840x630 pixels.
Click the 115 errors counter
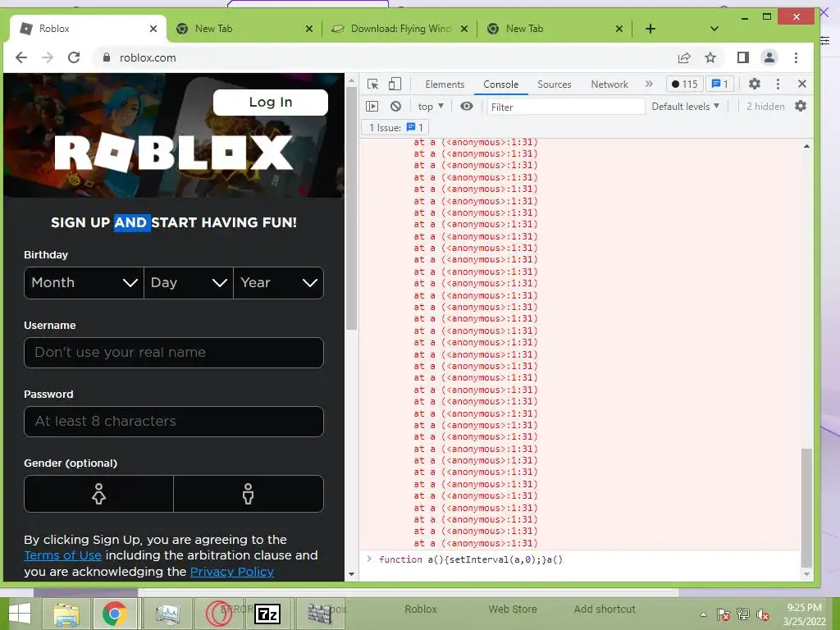click(684, 84)
